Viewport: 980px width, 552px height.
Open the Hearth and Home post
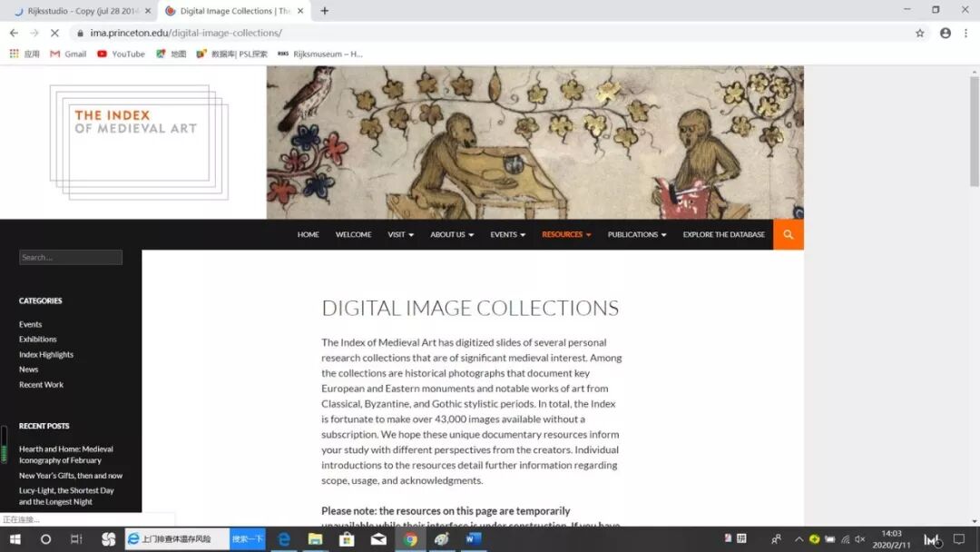point(65,455)
